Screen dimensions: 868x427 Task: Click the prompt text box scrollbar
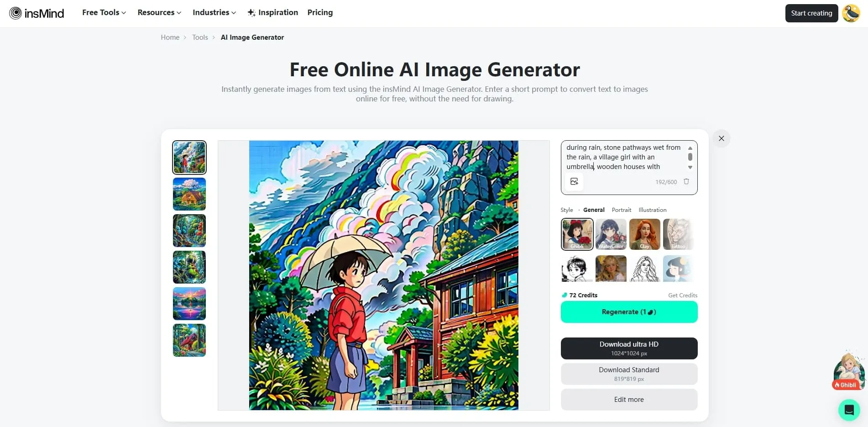[x=690, y=158]
